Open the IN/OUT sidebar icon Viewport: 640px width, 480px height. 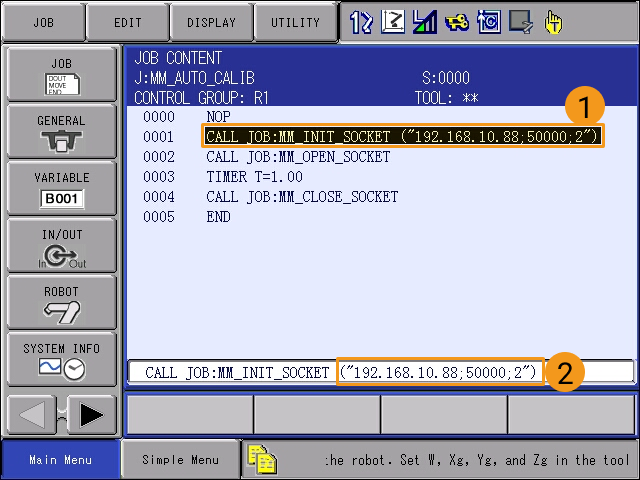pyautogui.click(x=62, y=245)
